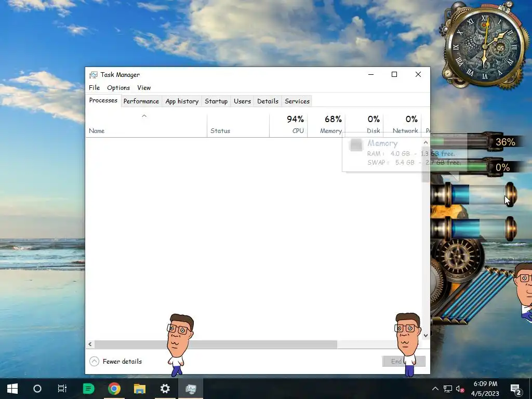Switch to the Services tab
The height and width of the screenshot is (399, 532).
[x=297, y=101]
